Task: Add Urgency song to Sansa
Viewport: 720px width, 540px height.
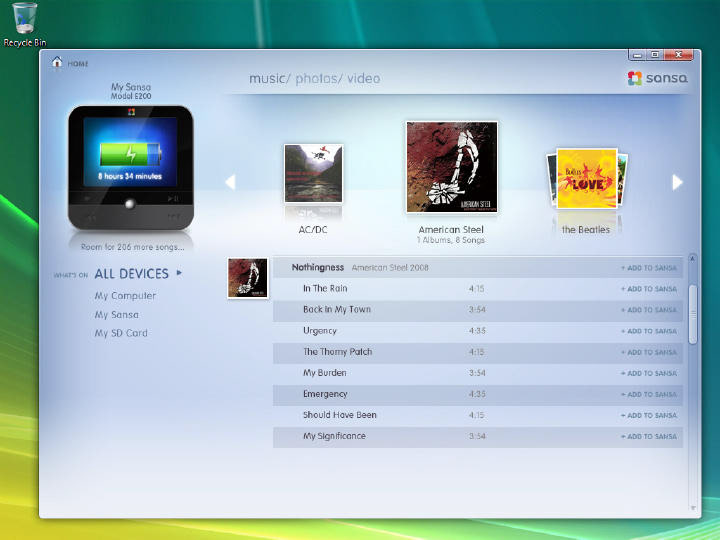Action: pyautogui.click(x=648, y=331)
